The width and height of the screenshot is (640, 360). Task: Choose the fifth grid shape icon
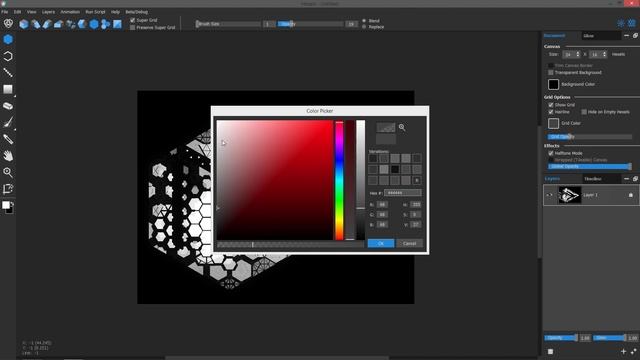coord(71,24)
